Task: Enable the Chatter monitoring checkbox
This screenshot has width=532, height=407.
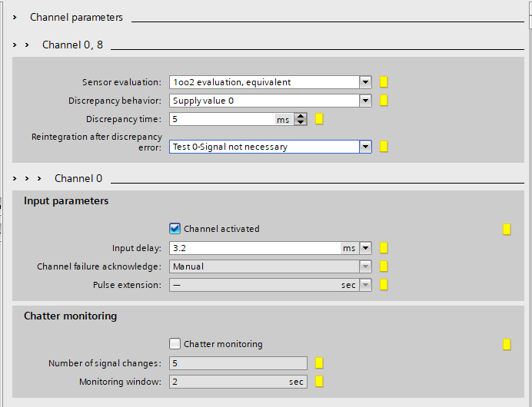Action: point(175,344)
